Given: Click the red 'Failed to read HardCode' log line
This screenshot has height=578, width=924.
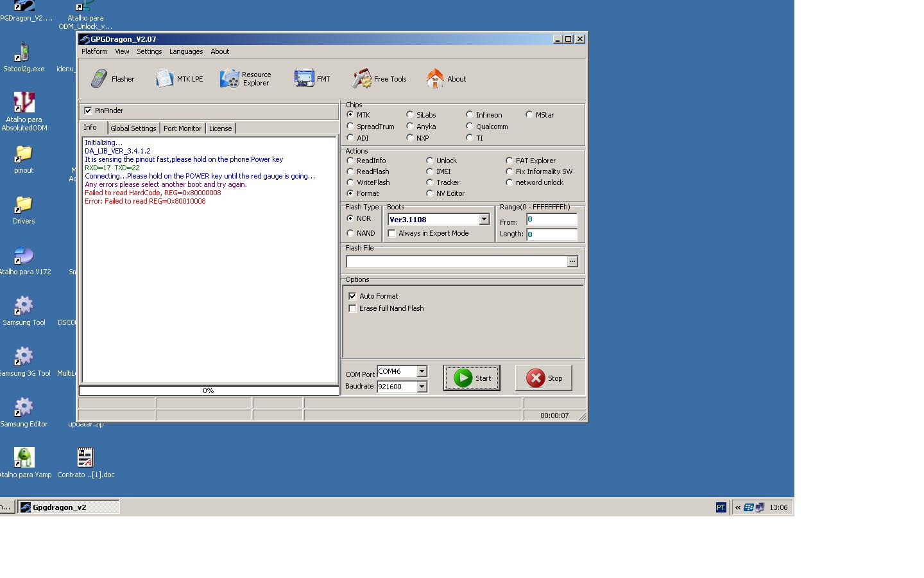Looking at the screenshot, I should pos(153,193).
